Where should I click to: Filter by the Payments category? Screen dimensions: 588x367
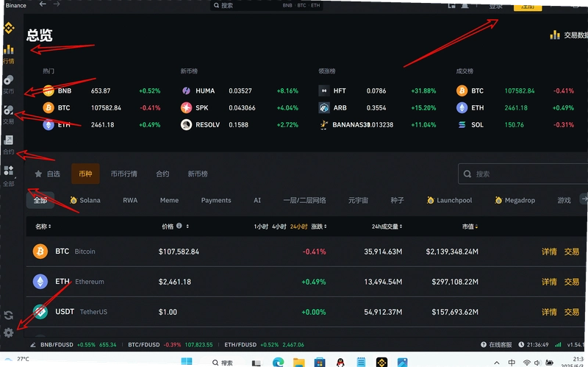(216, 200)
